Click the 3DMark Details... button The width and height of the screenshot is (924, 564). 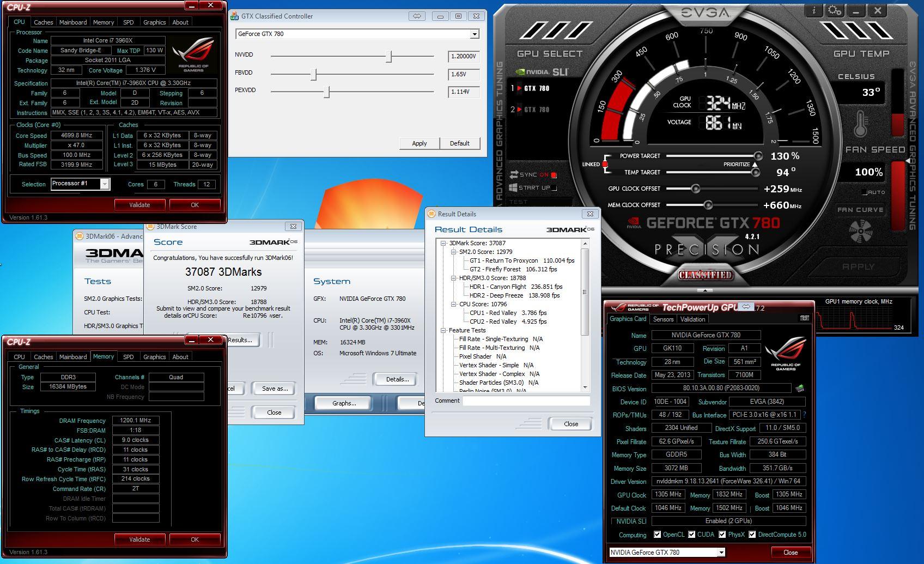(x=397, y=379)
